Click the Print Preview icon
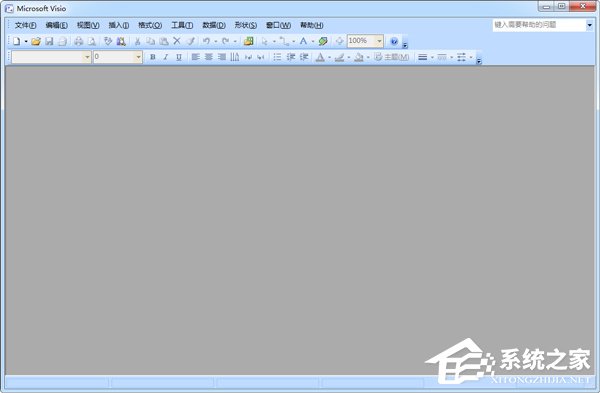This screenshot has height=393, width=600. tap(92, 41)
